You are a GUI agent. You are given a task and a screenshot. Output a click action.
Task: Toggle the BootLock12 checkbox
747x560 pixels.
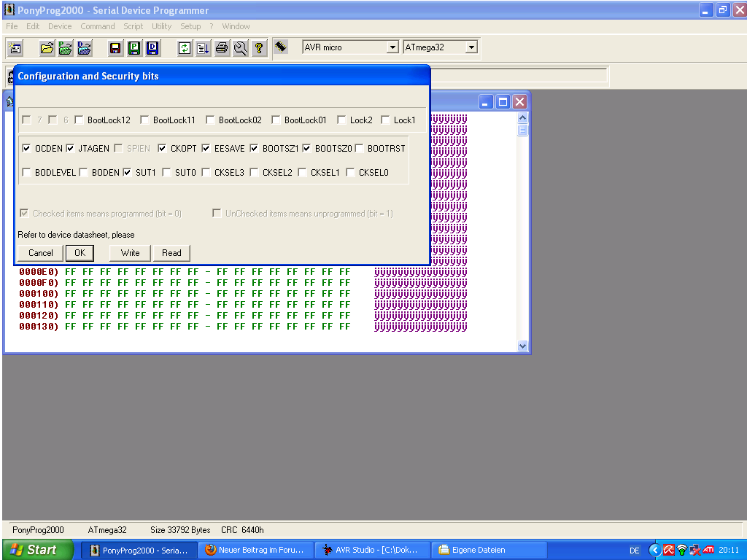[79, 120]
